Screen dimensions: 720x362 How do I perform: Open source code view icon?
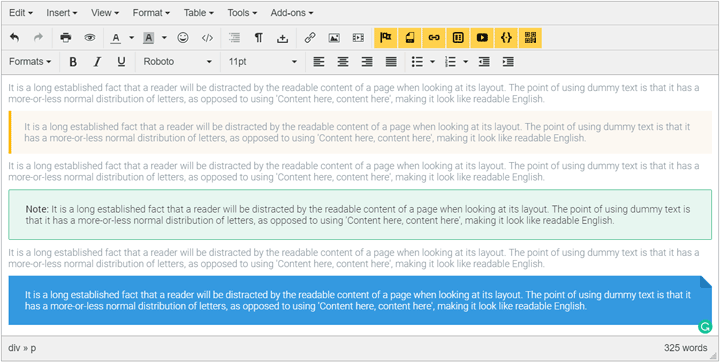207,38
